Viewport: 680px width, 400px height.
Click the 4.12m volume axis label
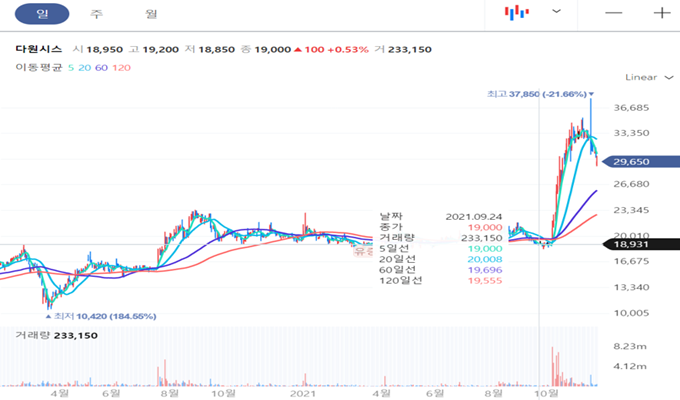[x=630, y=367]
